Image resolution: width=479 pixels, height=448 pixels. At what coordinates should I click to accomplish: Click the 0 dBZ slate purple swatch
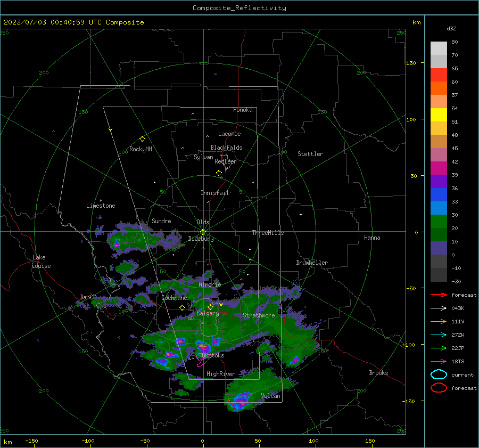[439, 248]
